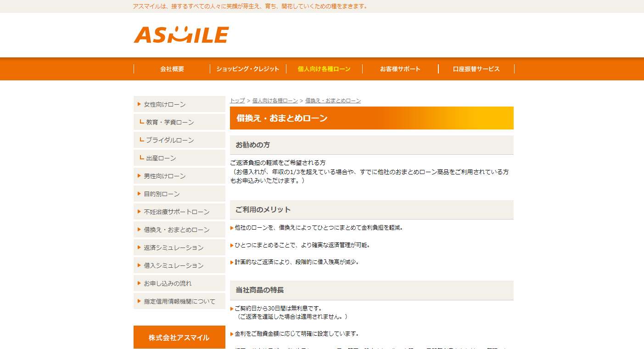
Task: Open 男性向けローン sidebar link
Action: pos(179,176)
